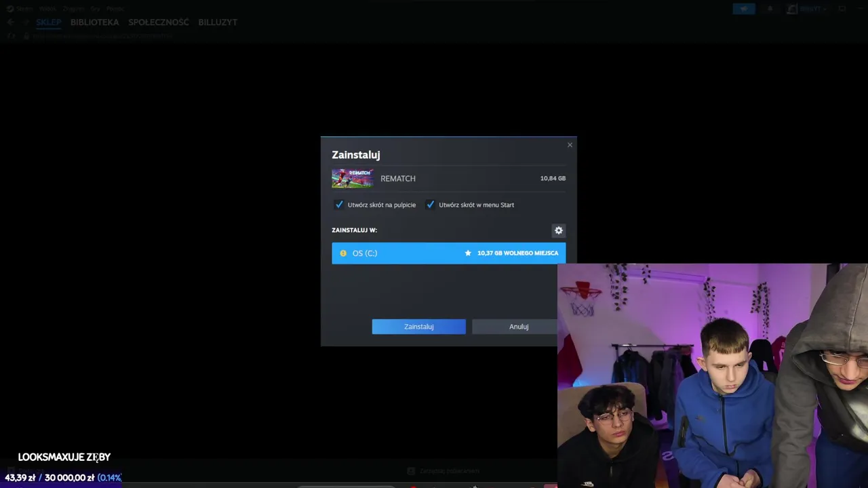Open Steam notifications bell
The image size is (868, 488).
click(x=770, y=9)
